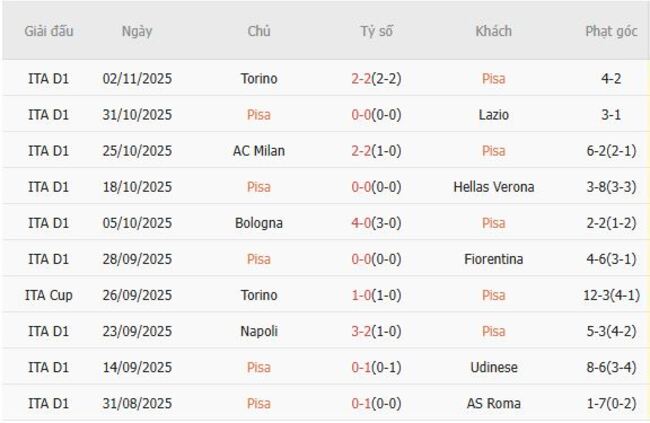Select the 02/11/2025 date cell
Image resolution: width=650 pixels, height=423 pixels.
[x=137, y=79]
